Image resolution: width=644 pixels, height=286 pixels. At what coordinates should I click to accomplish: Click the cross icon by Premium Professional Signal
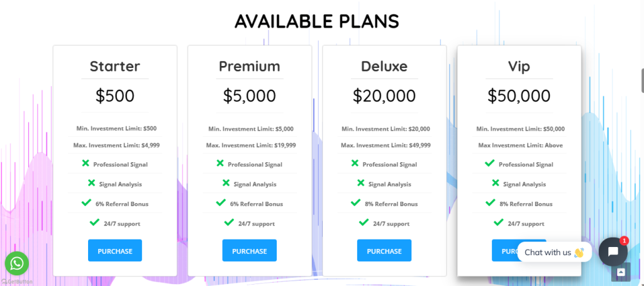[x=220, y=163]
